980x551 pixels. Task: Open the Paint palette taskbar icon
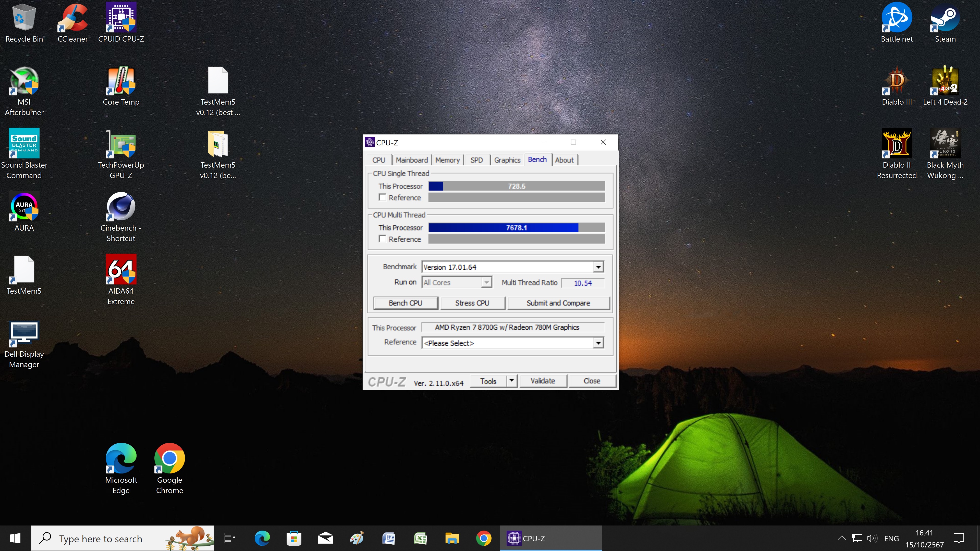357,539
